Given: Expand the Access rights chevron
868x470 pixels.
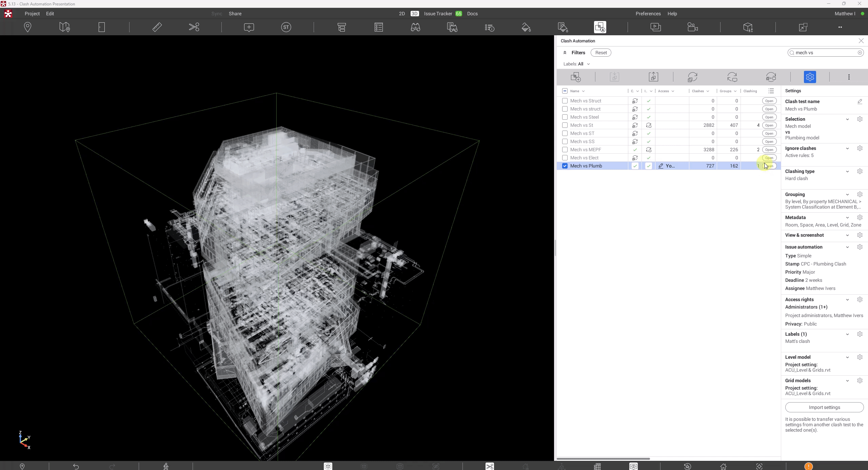Looking at the screenshot, I should (847, 299).
